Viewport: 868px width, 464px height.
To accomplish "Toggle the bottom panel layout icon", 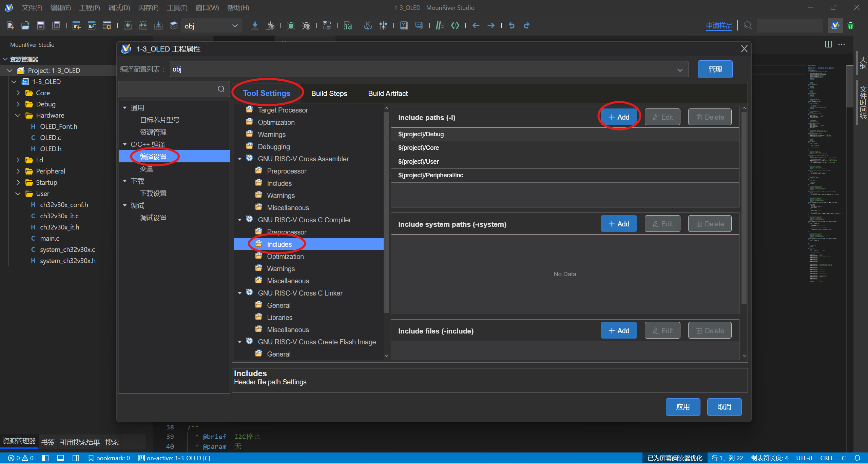I will 60,458.
